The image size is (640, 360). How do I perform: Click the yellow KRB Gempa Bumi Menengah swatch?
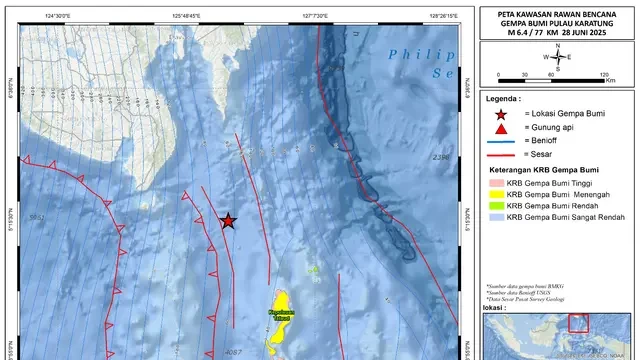coord(497,194)
